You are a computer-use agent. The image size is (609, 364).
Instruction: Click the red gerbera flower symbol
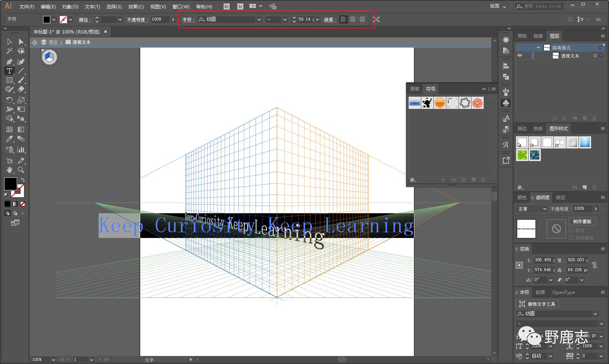tap(477, 103)
